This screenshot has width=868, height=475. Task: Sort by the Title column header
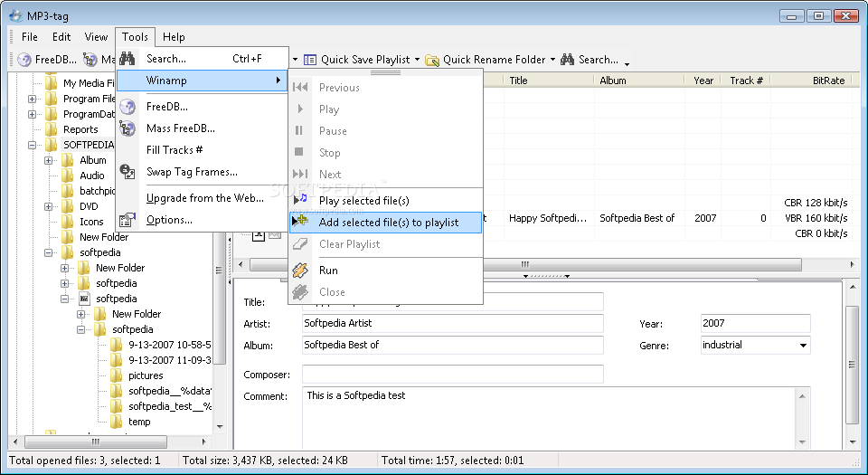[x=549, y=81]
